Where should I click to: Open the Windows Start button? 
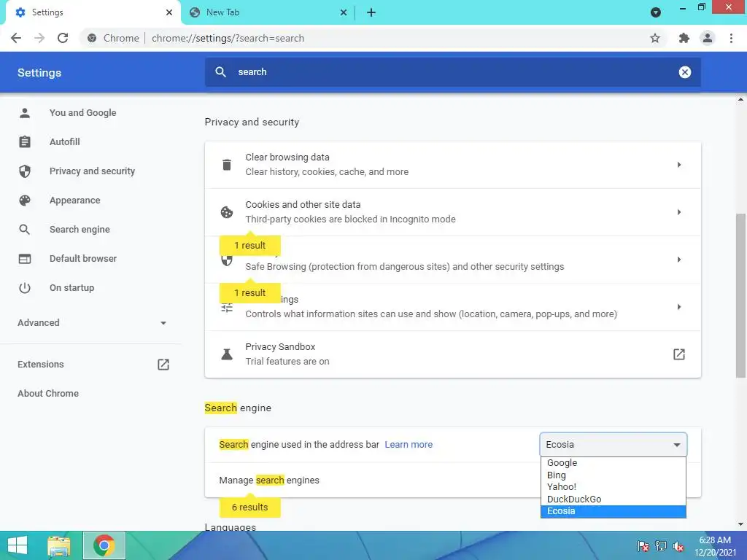tap(18, 545)
